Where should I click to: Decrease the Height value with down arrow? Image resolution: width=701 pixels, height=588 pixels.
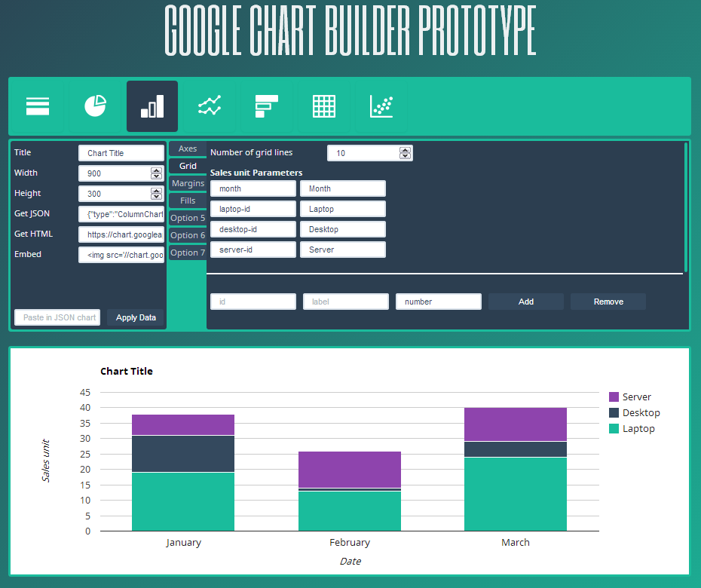coord(156,197)
